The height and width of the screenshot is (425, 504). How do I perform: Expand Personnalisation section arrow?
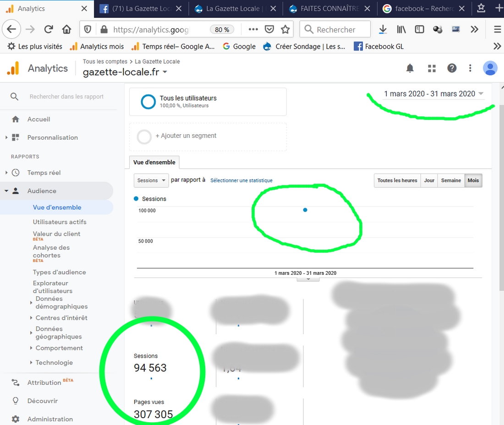pos(6,137)
